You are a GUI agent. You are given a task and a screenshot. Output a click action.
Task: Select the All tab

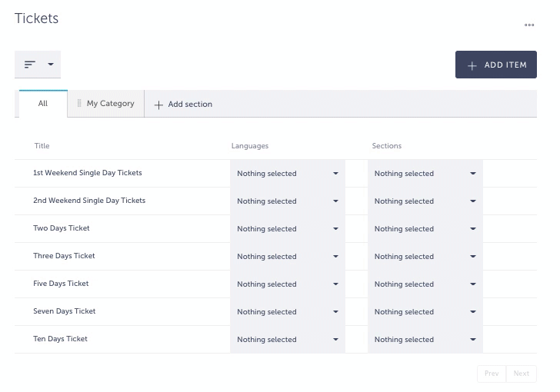(x=43, y=104)
